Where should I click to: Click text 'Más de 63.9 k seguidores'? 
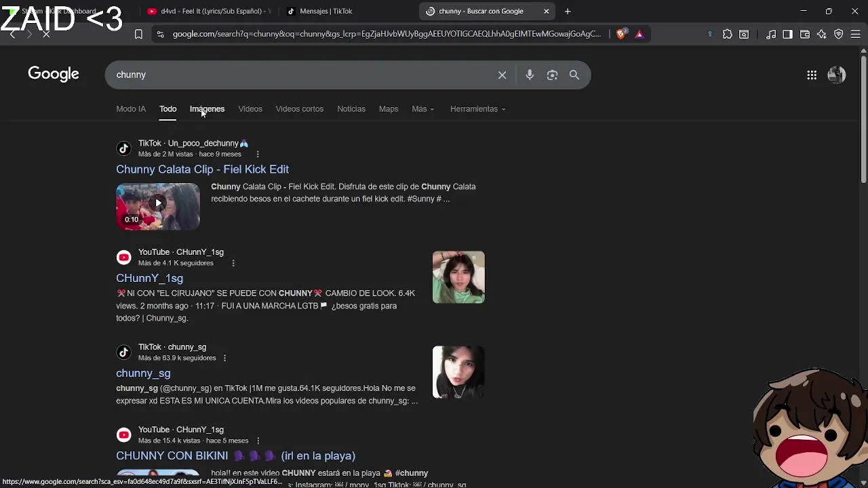tap(177, 358)
